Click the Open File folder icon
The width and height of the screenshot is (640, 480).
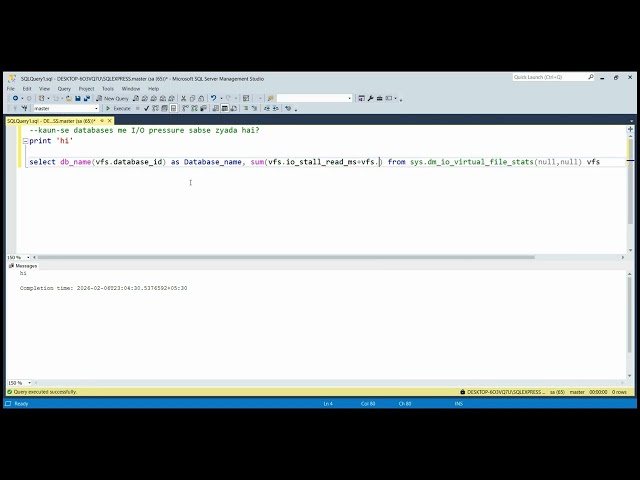[69, 98]
